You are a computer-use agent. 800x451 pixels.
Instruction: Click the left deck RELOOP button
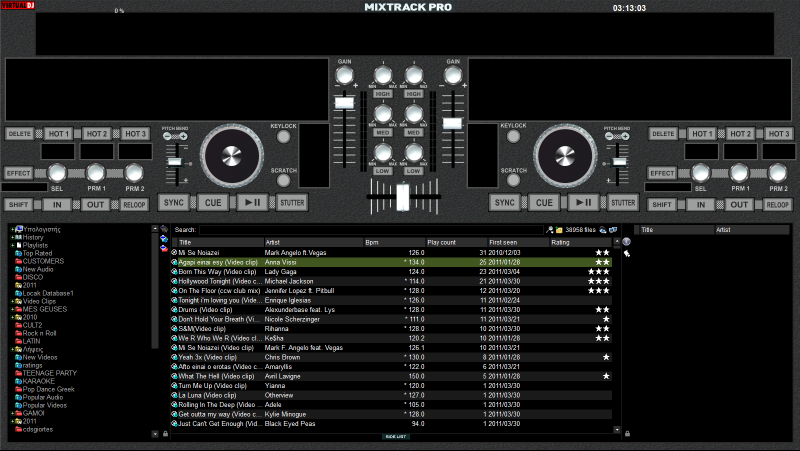click(x=134, y=205)
